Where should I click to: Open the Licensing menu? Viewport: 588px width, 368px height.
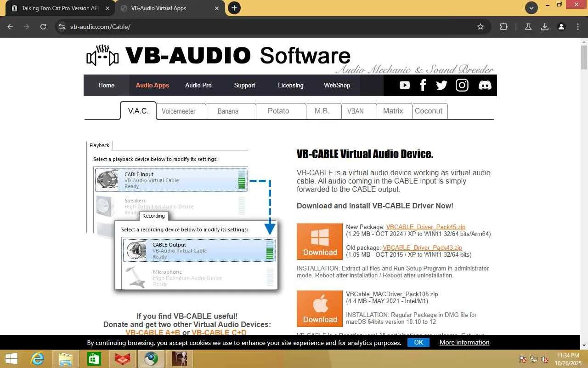click(291, 85)
